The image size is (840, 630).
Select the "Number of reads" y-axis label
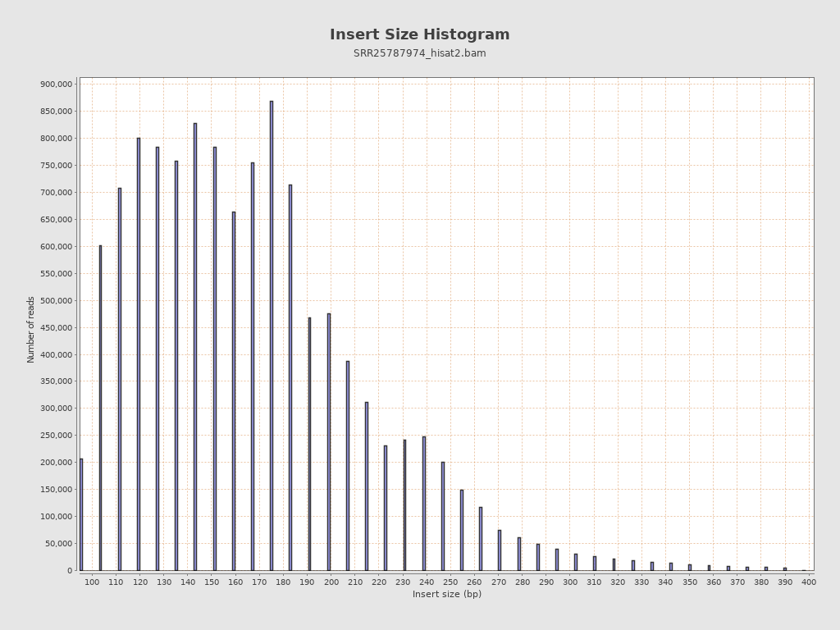pos(31,329)
